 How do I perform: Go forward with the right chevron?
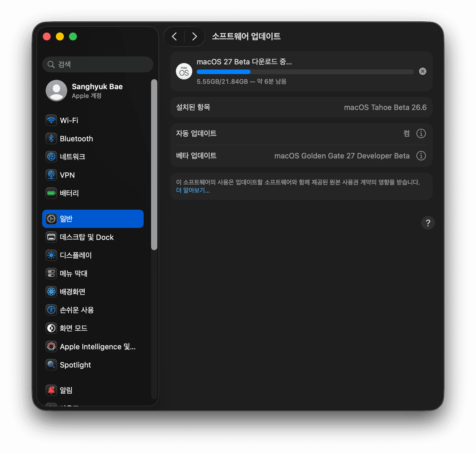194,36
